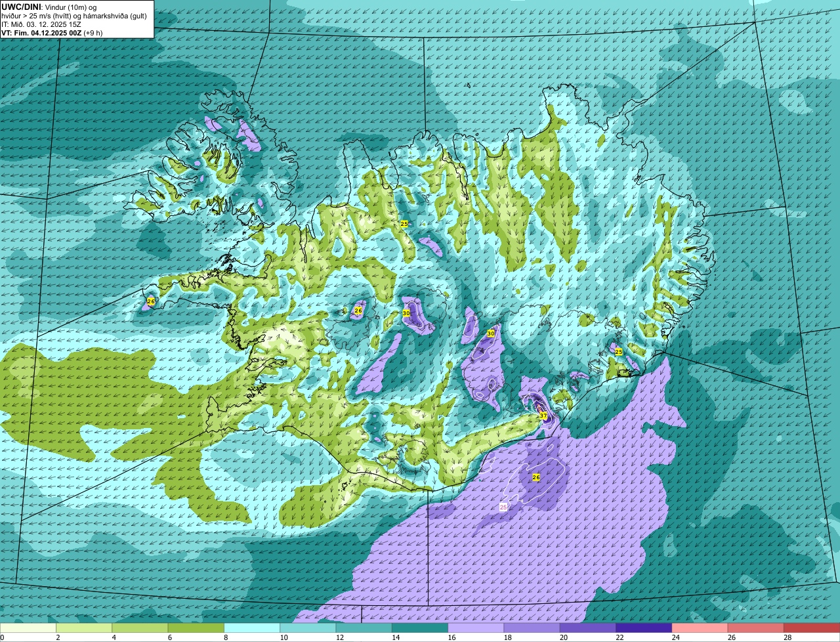Click the legend scale number 8

click(x=224, y=637)
